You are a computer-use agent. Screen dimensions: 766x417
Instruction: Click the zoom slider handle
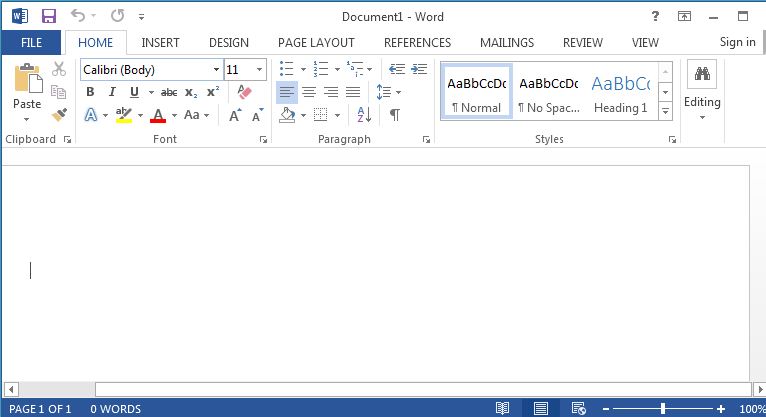point(663,408)
